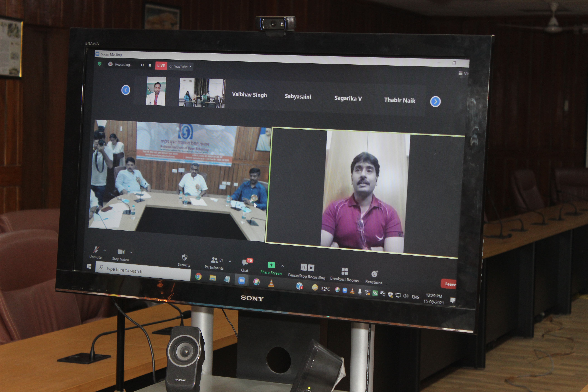This screenshot has height=392, width=588.
Task: Open the Security shield menu
Action: click(185, 257)
